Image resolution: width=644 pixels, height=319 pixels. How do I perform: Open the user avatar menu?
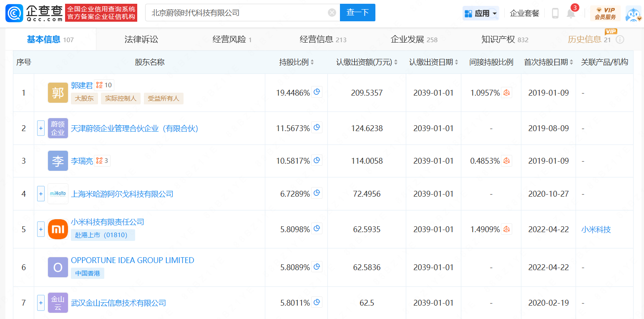point(634,13)
